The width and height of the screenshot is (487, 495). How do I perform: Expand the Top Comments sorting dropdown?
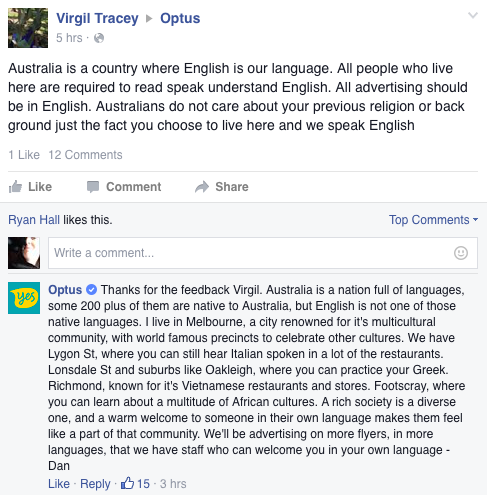[433, 220]
